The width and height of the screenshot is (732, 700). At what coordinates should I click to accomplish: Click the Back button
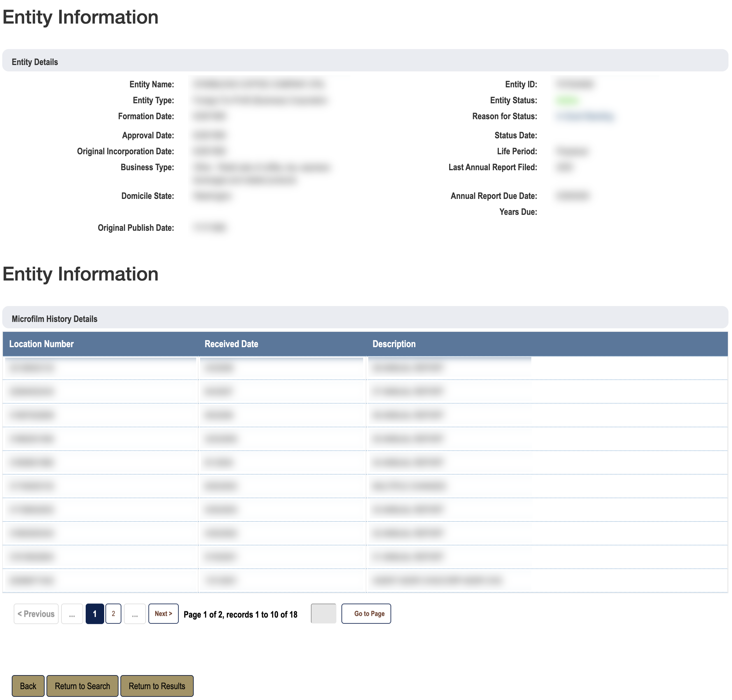(x=28, y=686)
